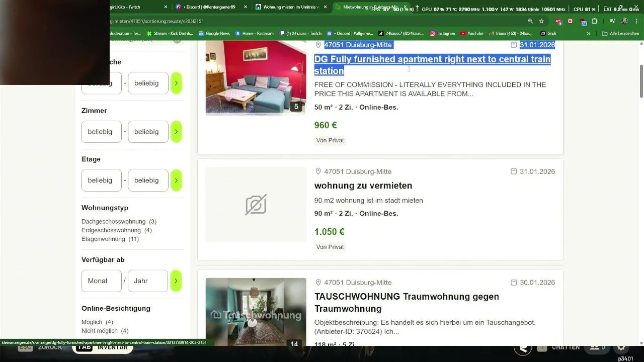Open the Tauschwohnung listing photo

click(256, 312)
